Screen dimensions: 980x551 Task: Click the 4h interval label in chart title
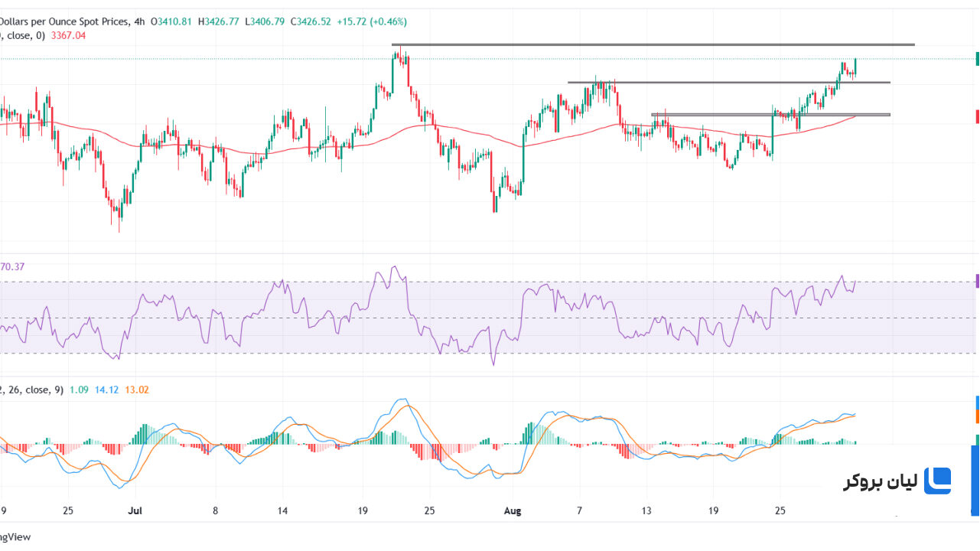[x=139, y=22]
